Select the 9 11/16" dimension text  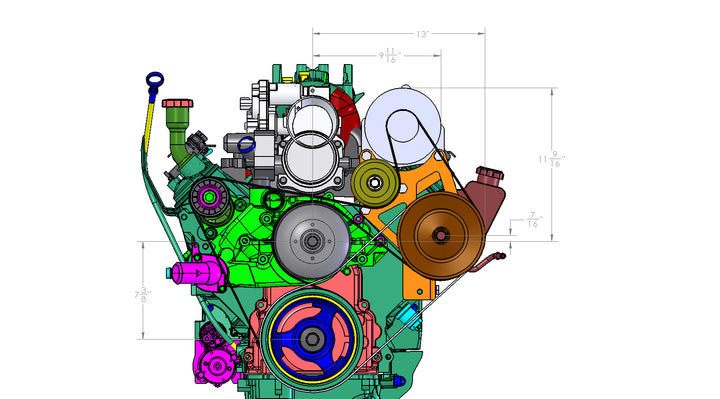(390, 56)
